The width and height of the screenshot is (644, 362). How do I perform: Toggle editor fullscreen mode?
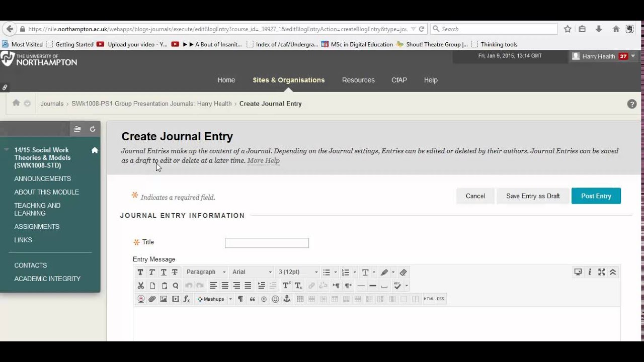(x=601, y=272)
